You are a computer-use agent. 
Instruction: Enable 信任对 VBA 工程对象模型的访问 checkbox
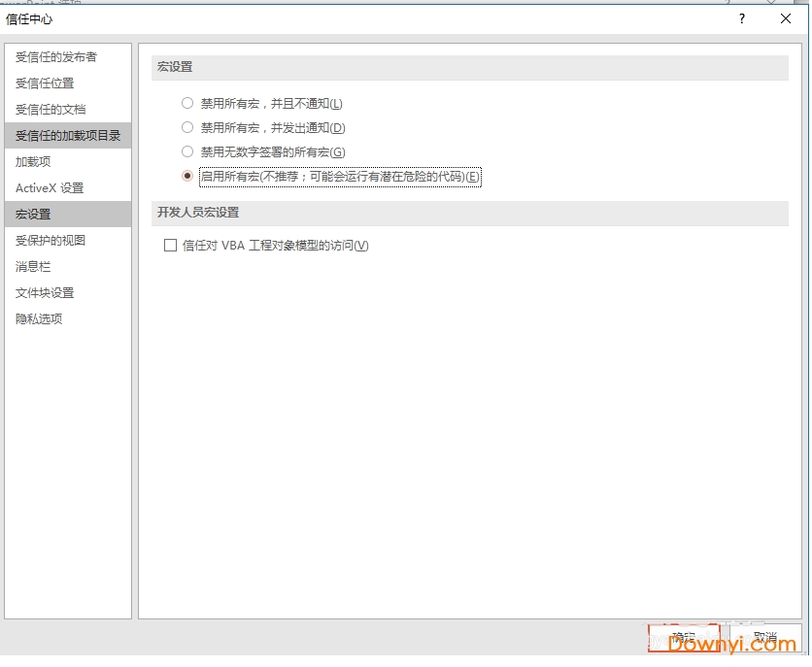point(171,246)
